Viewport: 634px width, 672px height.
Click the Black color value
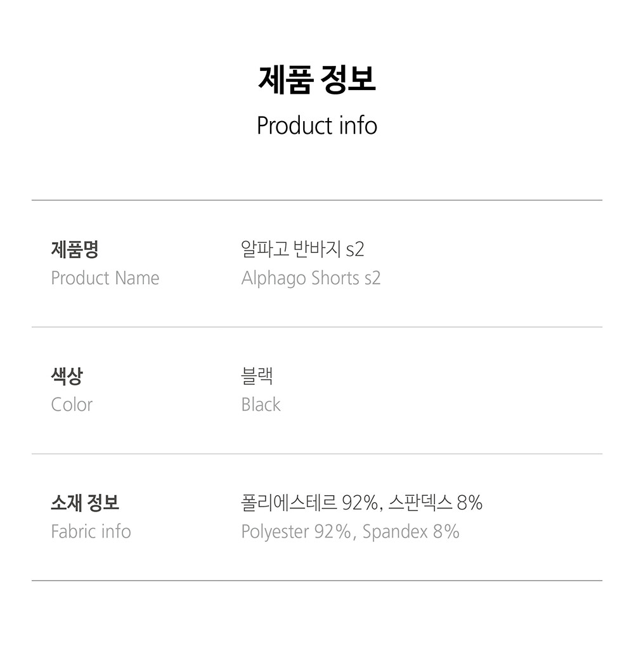coord(261,404)
